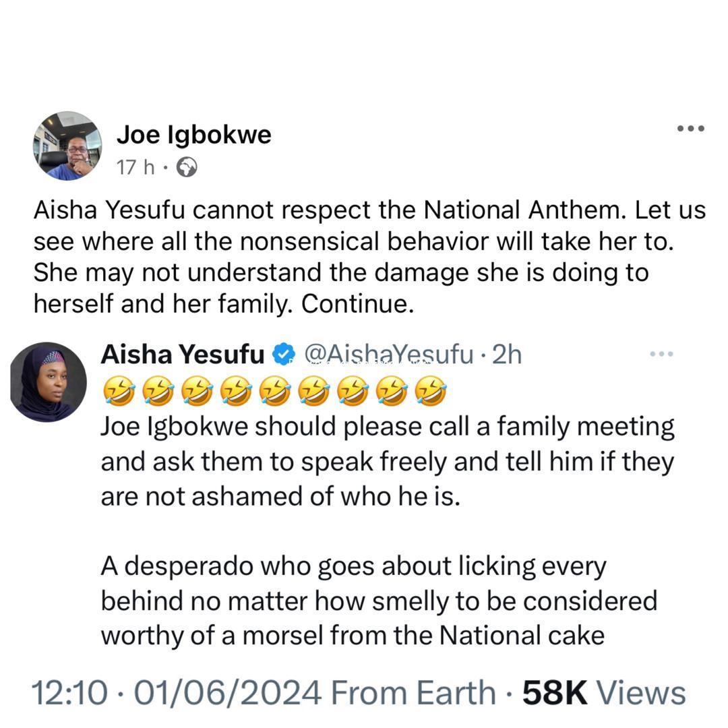The width and height of the screenshot is (728, 728).
Task: Open the 17 h post timestamp
Action: pyautogui.click(x=135, y=167)
